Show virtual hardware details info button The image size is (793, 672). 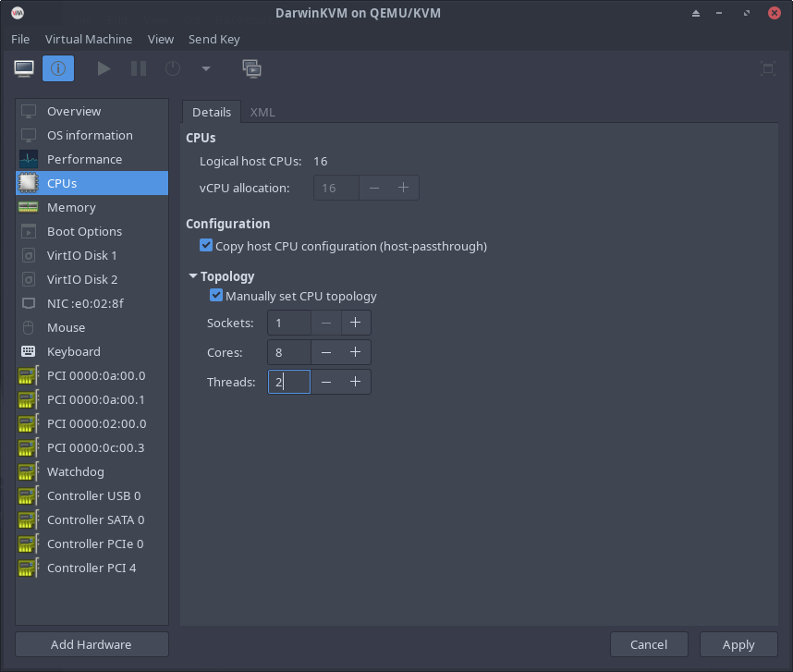point(58,68)
